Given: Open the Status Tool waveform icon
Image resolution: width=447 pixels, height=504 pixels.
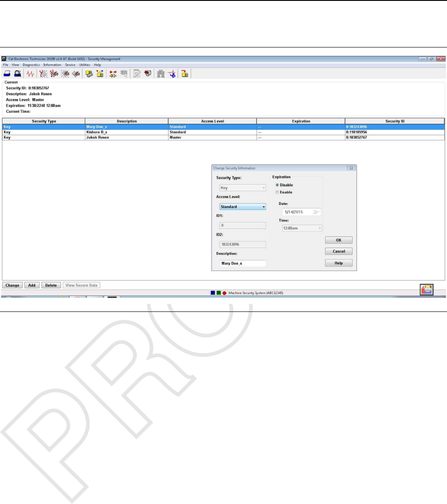Looking at the screenshot, I should pyautogui.click(x=31, y=74).
